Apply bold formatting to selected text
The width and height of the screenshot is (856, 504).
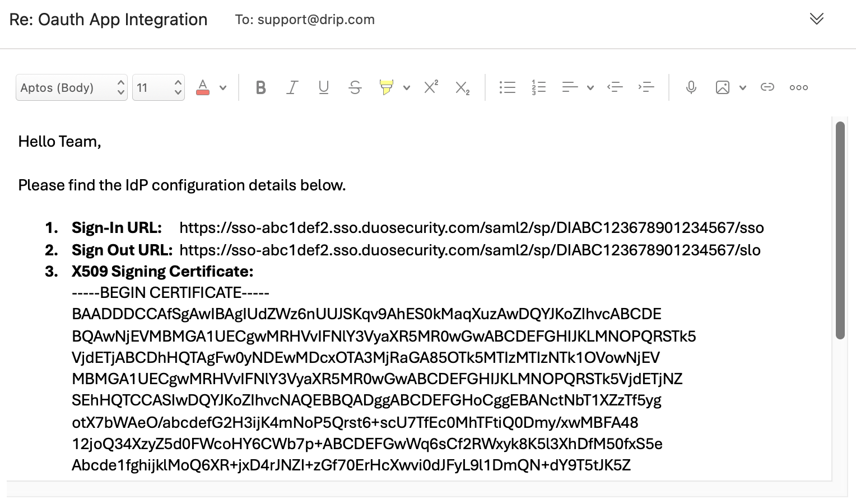(x=260, y=87)
